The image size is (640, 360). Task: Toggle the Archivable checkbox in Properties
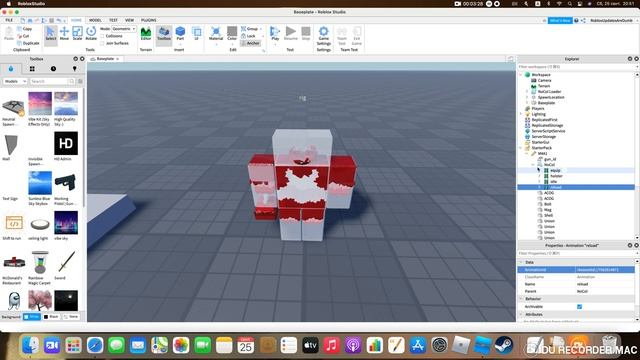click(580, 307)
